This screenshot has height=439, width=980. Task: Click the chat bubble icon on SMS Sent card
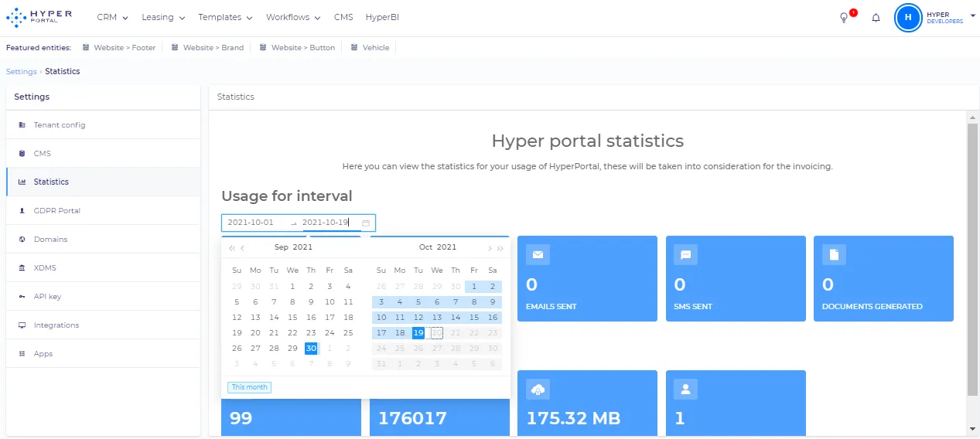pos(686,254)
